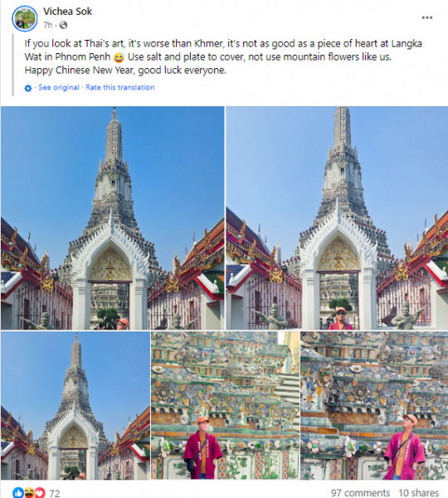Click the smiling emoji in the post text
Image resolution: width=448 pixels, height=498 pixels.
pyautogui.click(x=119, y=58)
